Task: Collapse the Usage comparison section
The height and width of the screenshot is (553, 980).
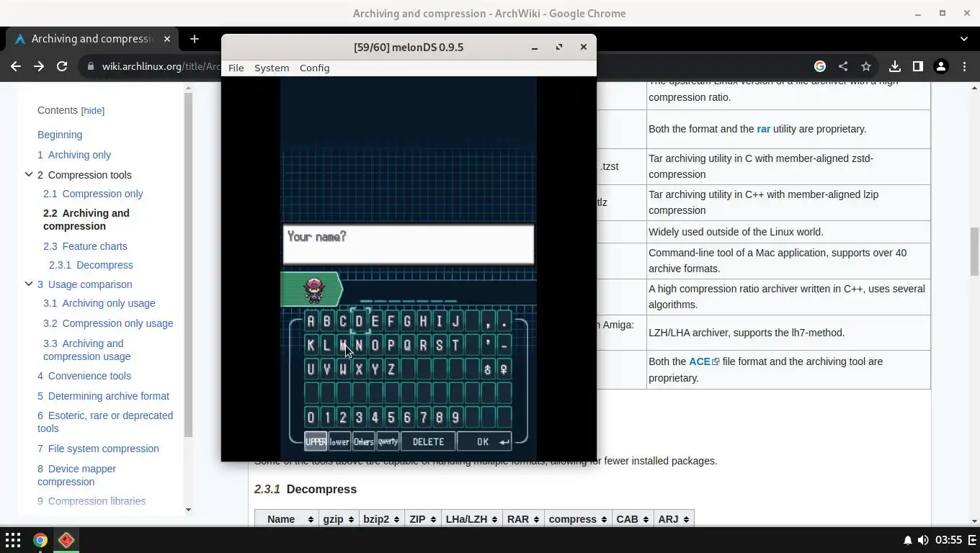Action: [x=29, y=284]
